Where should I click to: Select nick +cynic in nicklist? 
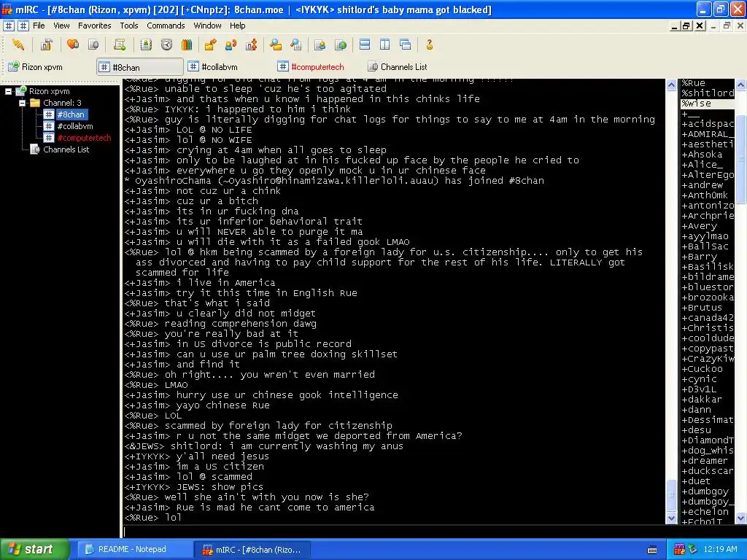699,378
